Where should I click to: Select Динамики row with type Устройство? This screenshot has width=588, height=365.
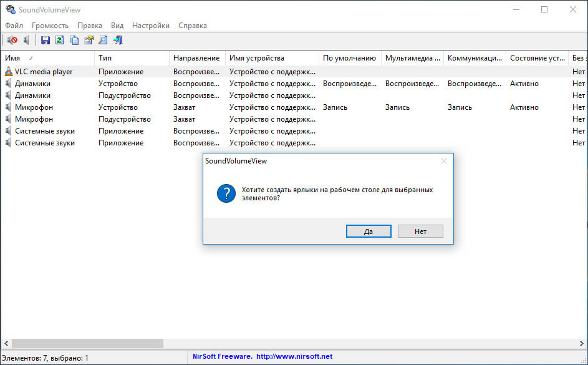(x=294, y=83)
